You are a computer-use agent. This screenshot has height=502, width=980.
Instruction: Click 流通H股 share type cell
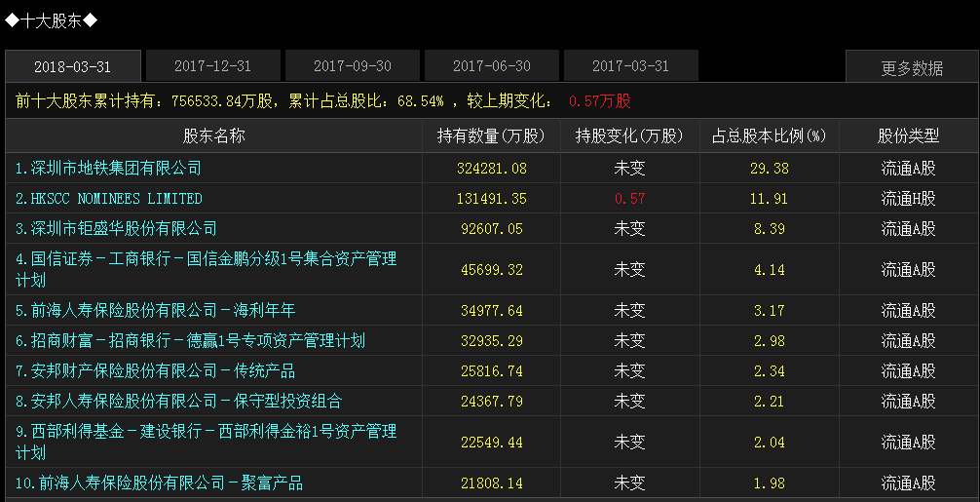point(908,198)
